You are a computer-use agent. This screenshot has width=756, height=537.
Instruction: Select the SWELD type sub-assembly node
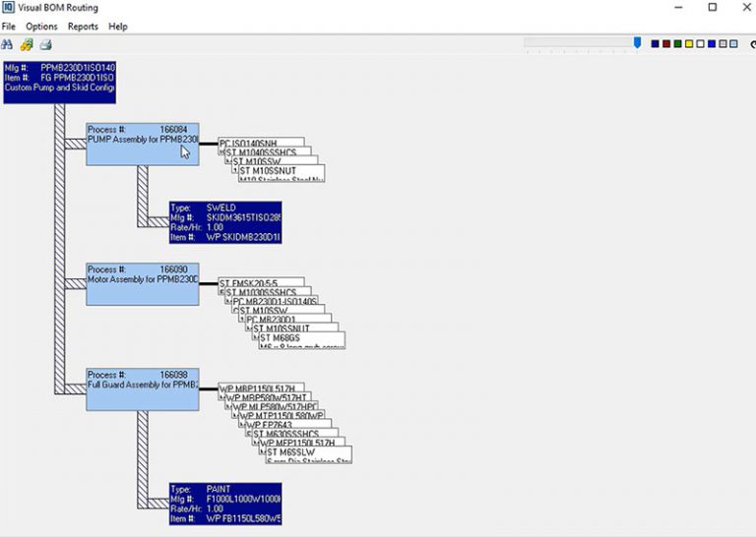[224, 222]
